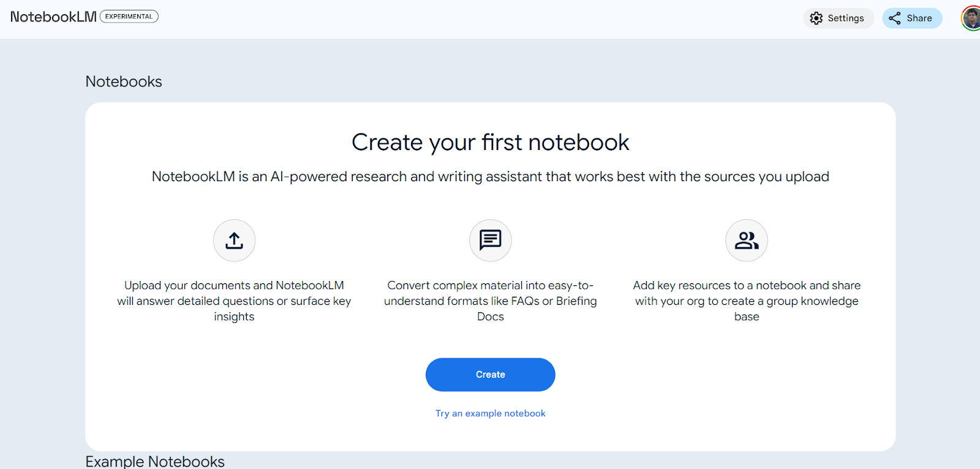Click the EXPERIMENTAL badge
Viewport: 980px width, 469px height.
point(129,17)
